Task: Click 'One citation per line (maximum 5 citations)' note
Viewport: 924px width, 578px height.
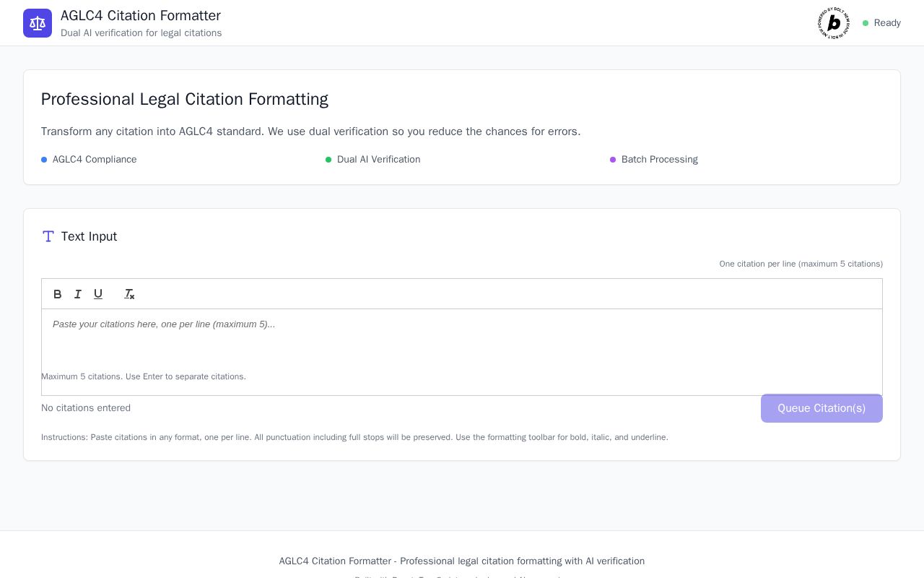Action: coord(801,264)
